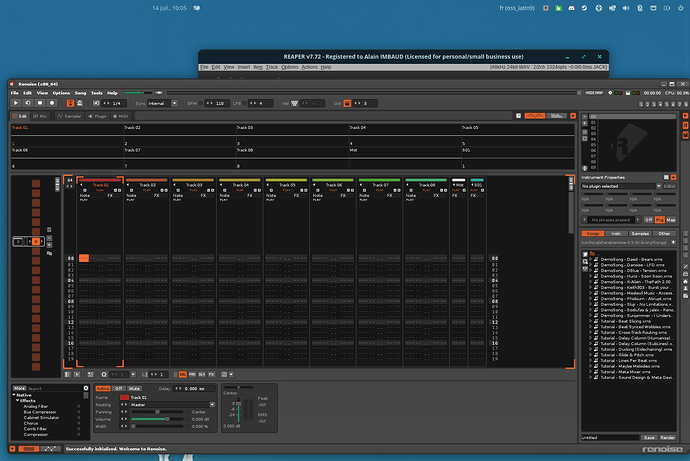Screen dimensions: 690x461
Task: Click the MIDI MAP button
Action: (594, 93)
